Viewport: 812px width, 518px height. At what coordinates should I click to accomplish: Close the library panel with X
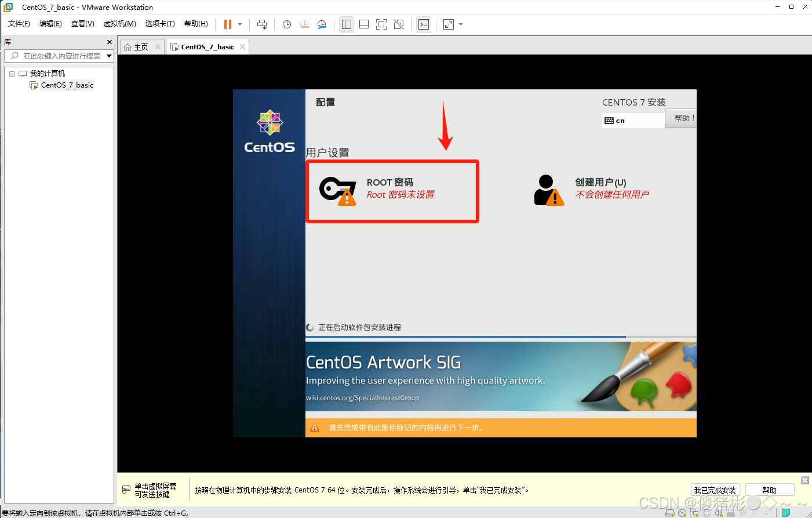(110, 42)
